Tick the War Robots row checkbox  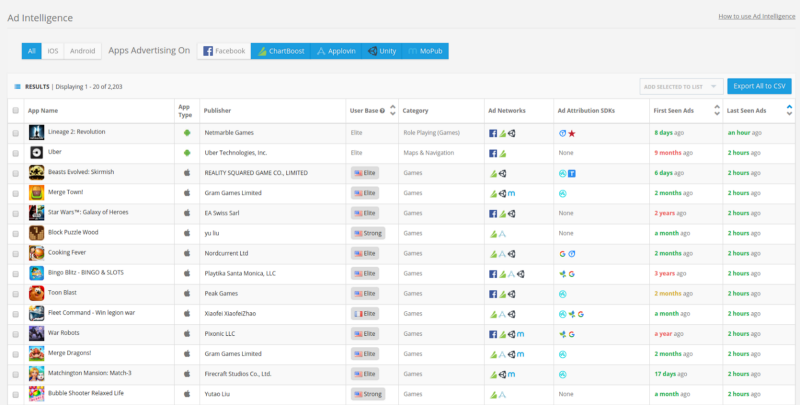tap(15, 334)
